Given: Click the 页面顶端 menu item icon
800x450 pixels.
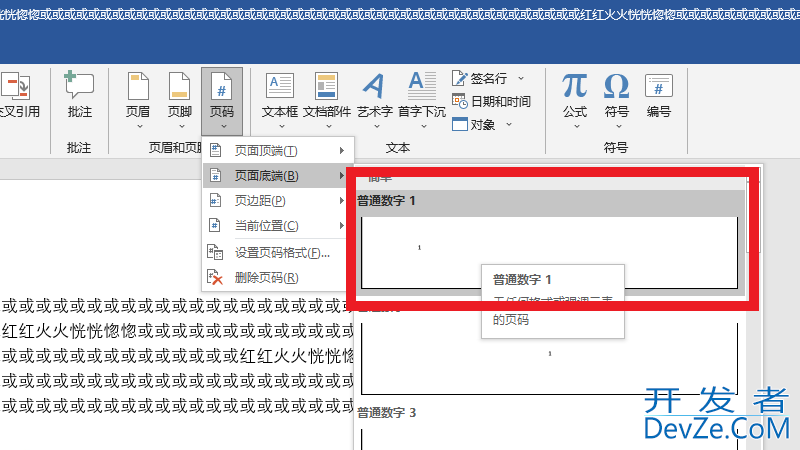Looking at the screenshot, I should point(215,151).
